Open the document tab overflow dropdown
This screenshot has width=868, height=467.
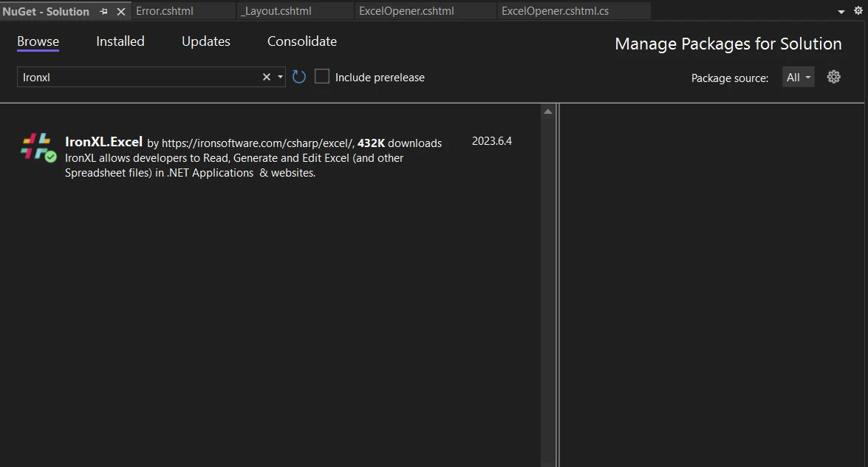(841, 12)
